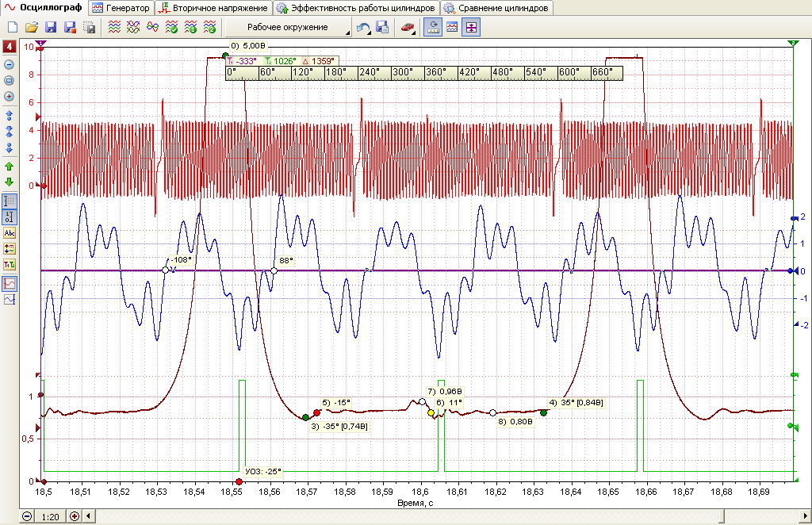Click the crossed red-green waveforms icon

click(133, 28)
